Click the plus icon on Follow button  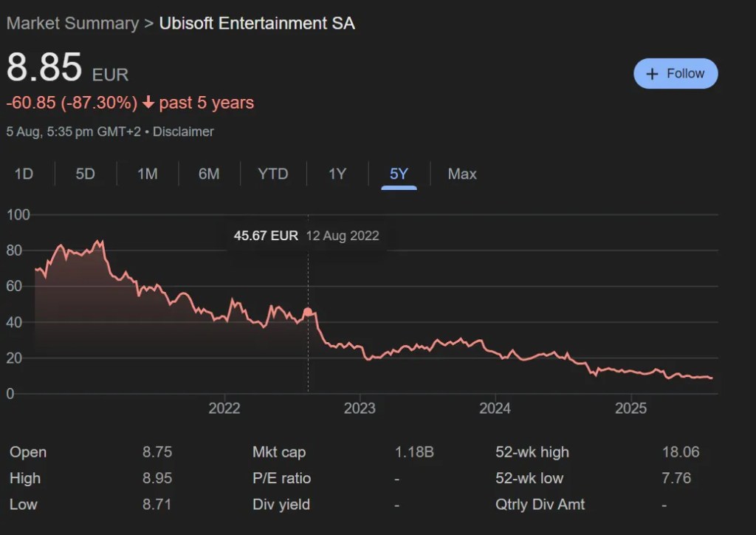click(652, 74)
